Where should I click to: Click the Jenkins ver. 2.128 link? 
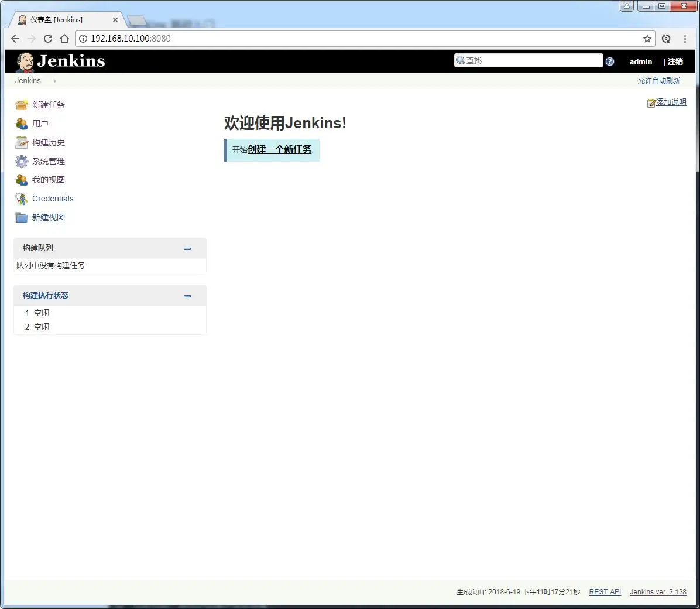(x=658, y=591)
